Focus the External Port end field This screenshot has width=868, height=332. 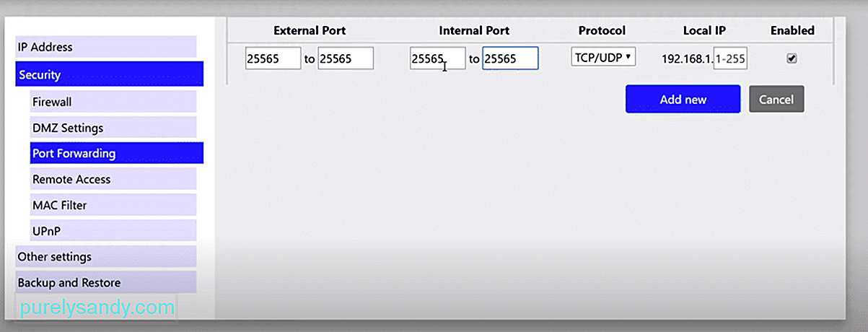coord(346,58)
